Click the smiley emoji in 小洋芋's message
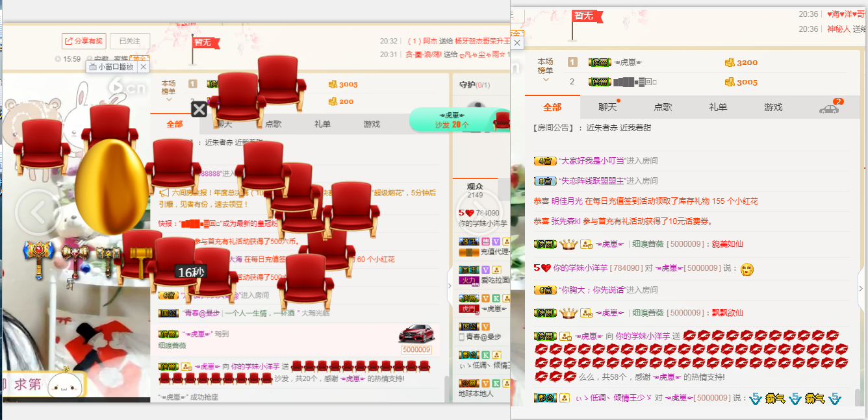 pyautogui.click(x=747, y=269)
